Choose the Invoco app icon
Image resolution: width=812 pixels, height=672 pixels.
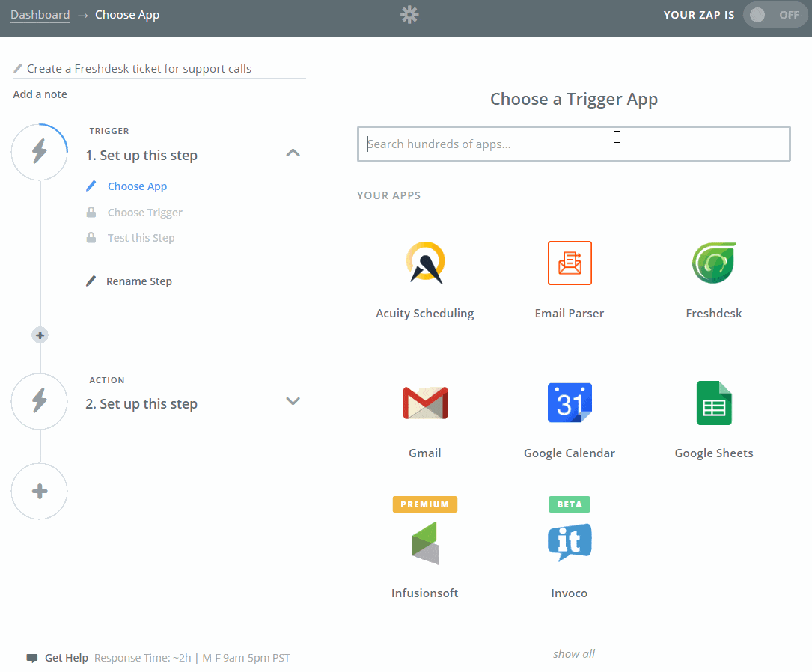[x=570, y=543]
